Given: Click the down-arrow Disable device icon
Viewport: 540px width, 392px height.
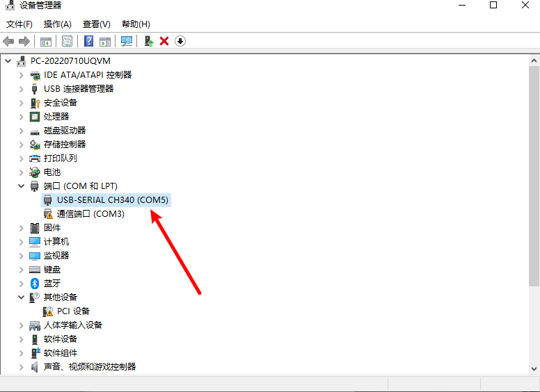Looking at the screenshot, I should pos(180,41).
